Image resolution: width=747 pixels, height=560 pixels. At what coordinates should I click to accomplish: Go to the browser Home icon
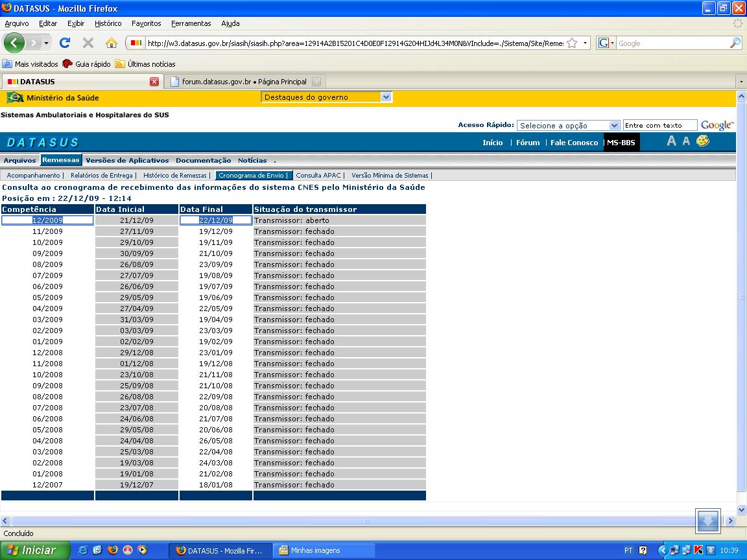[x=112, y=43]
